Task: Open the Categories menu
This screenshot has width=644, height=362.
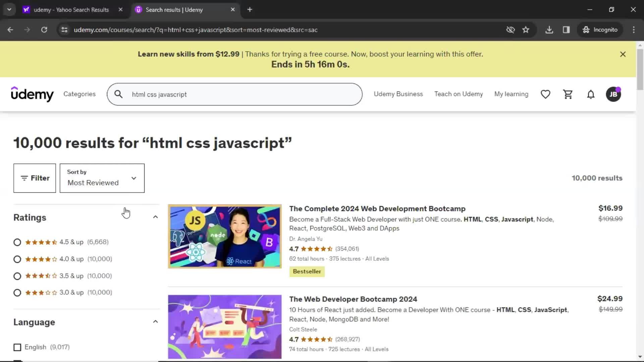Action: (x=79, y=94)
